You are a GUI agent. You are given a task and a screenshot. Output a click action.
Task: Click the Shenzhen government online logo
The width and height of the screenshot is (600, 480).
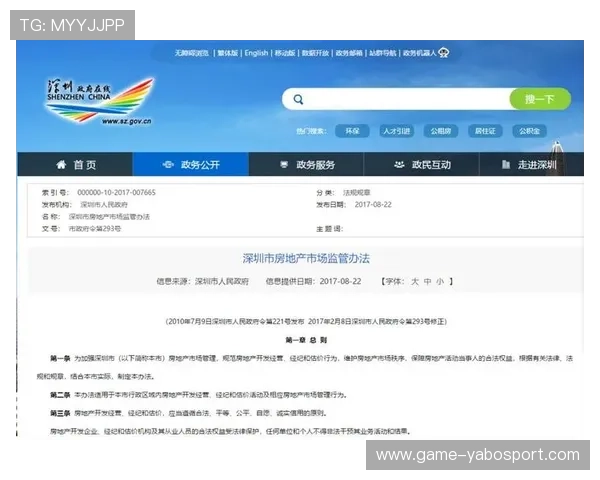click(99, 101)
